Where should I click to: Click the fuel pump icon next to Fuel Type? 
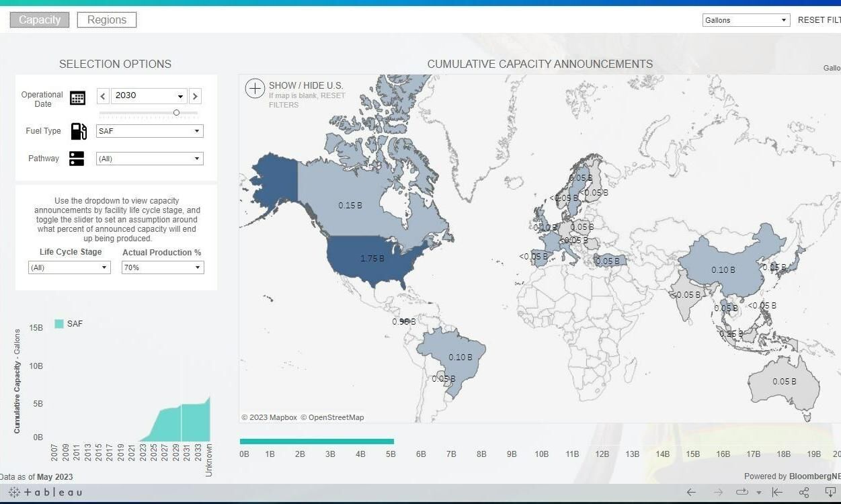tap(79, 131)
